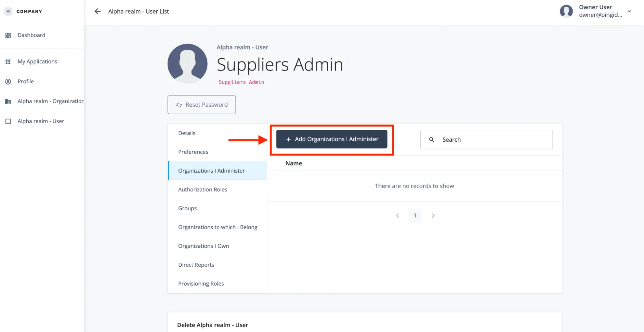Click the plus icon on Add Organizations I Administer

(x=288, y=139)
